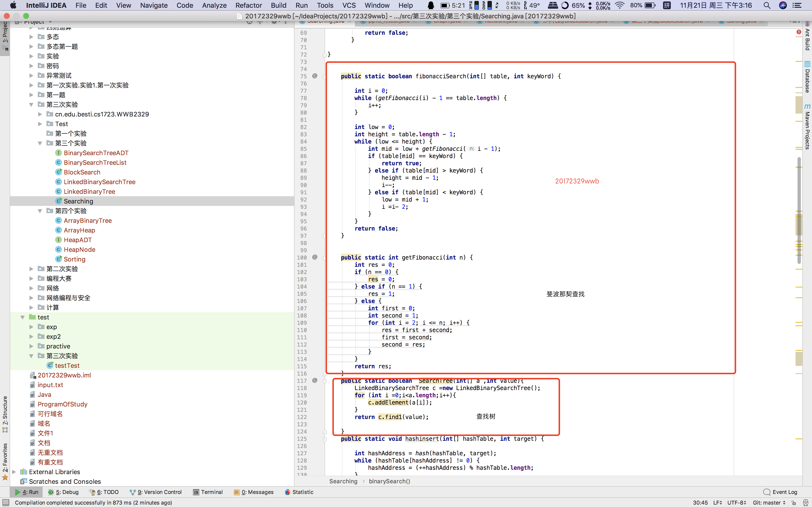812x507 pixels.
Task: Open the Analyze menu
Action: coord(214,5)
